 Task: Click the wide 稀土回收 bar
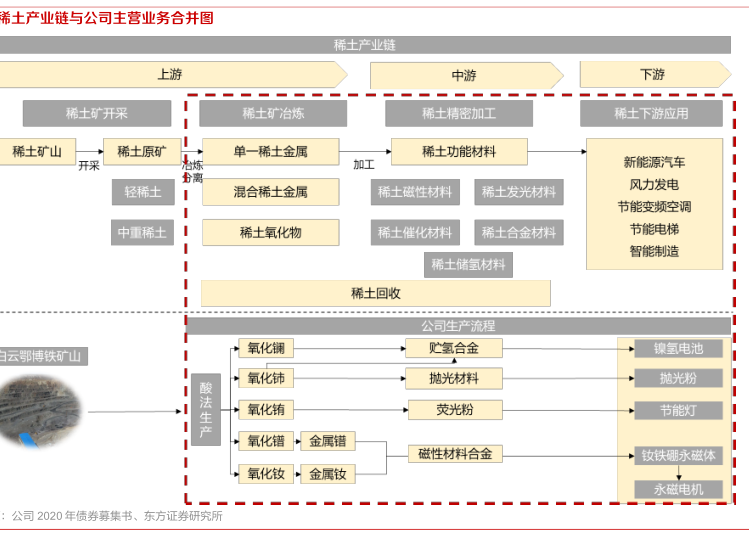click(x=375, y=293)
